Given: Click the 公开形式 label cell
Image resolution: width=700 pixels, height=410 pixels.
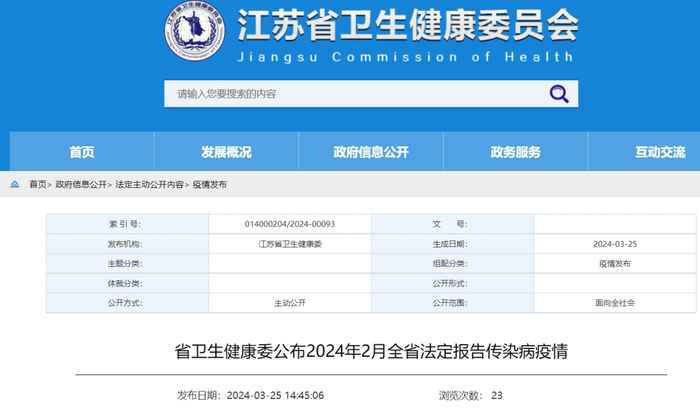Looking at the screenshot, I should point(452,283).
